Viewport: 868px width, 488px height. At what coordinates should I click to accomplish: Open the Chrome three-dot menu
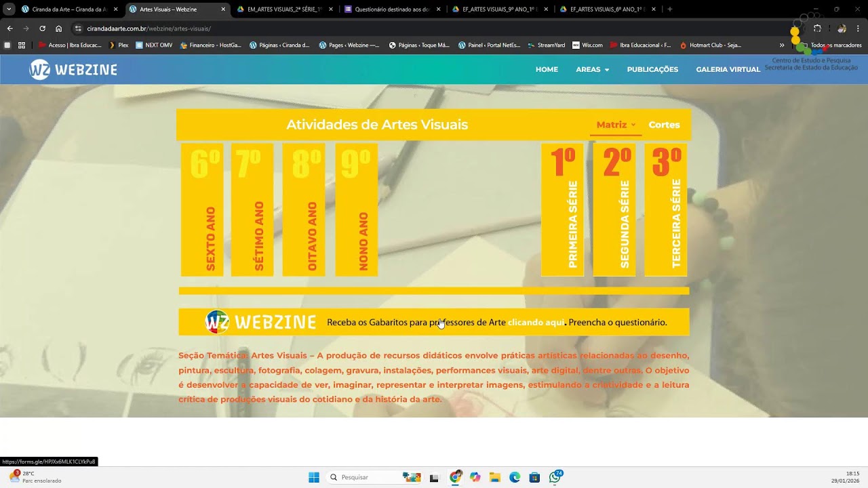tap(858, 28)
